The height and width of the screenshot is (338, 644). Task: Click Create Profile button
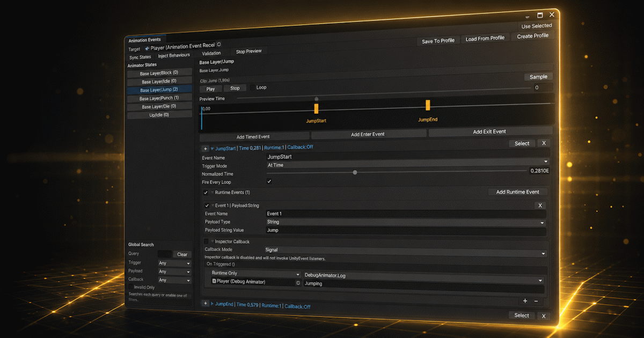point(533,36)
